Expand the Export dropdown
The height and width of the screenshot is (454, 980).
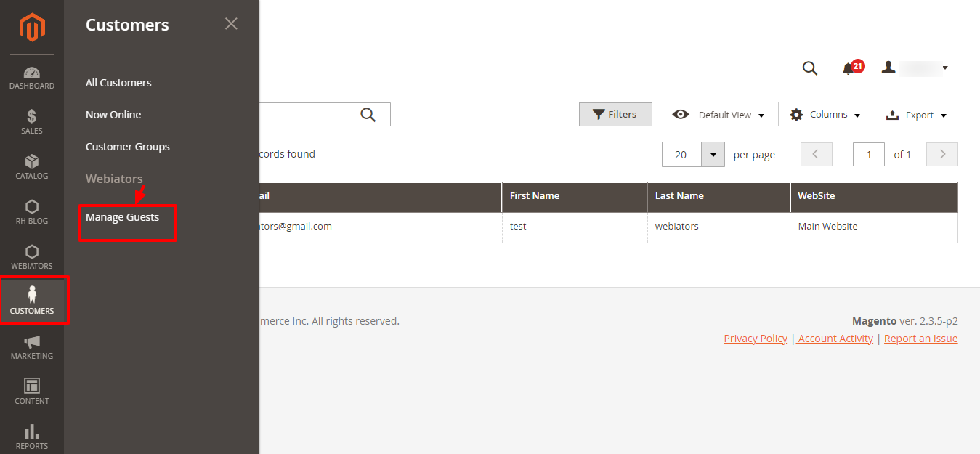[x=917, y=115]
